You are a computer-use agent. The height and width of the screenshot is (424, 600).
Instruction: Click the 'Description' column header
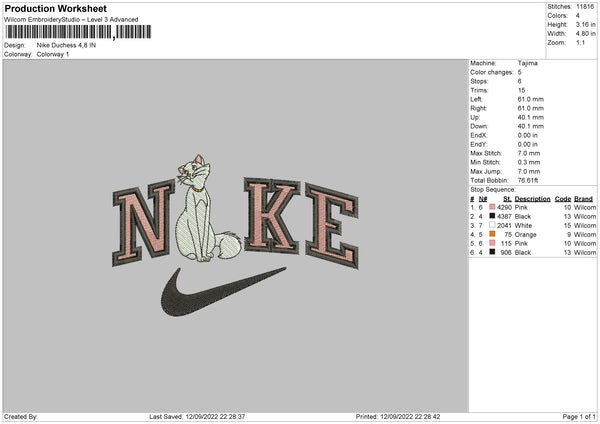click(532, 199)
